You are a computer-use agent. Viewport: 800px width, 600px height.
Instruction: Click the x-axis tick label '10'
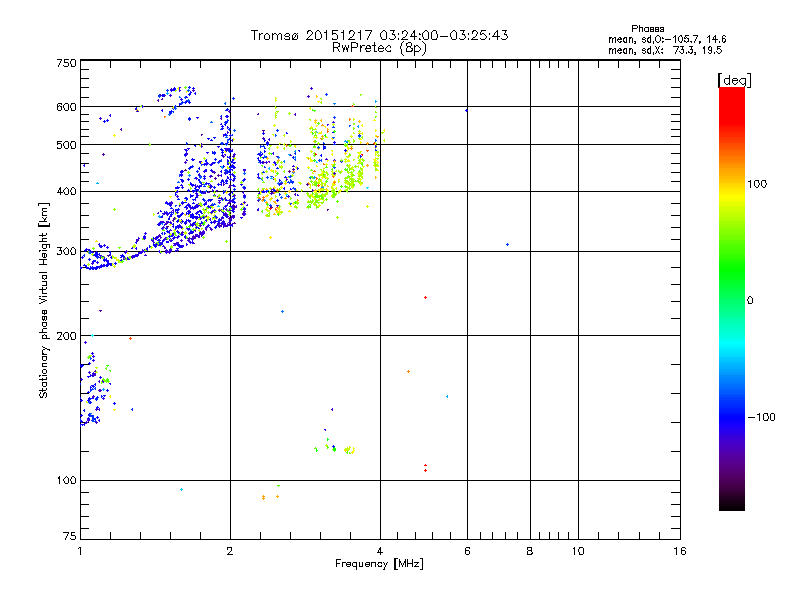[x=578, y=551]
